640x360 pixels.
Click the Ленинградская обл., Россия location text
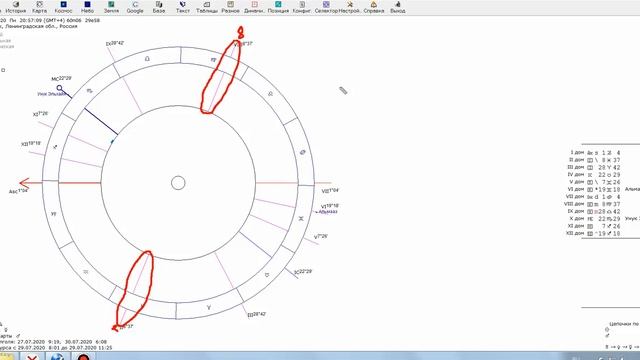[41, 26]
